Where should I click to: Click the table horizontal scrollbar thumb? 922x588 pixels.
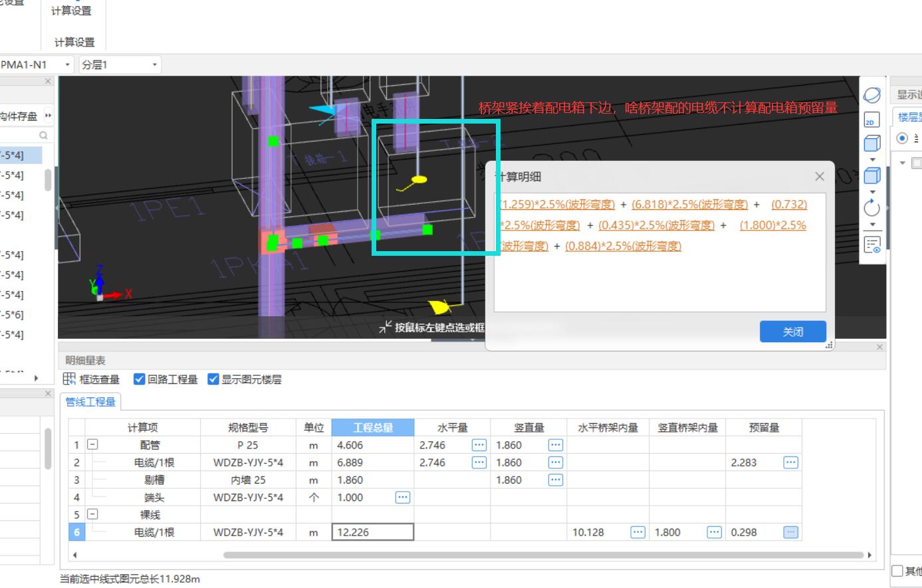[x=543, y=555]
